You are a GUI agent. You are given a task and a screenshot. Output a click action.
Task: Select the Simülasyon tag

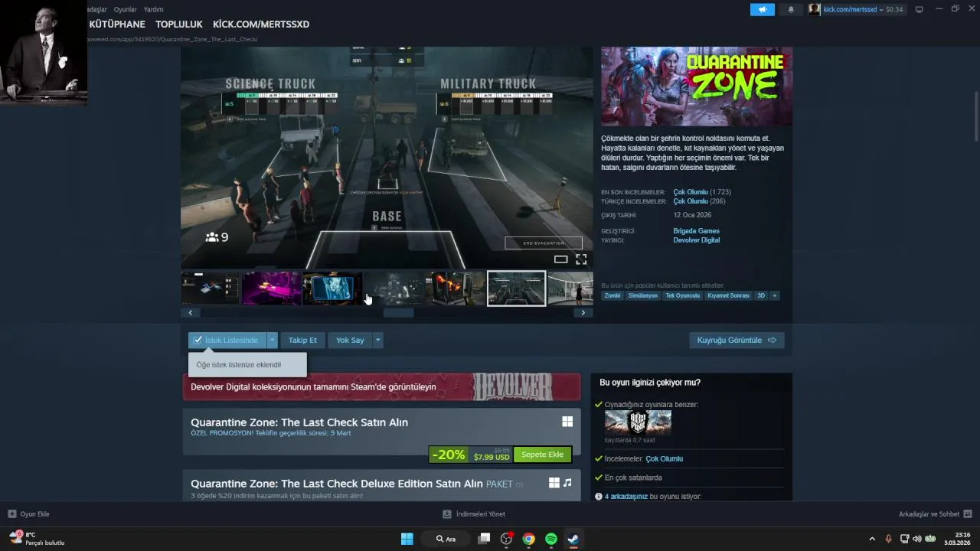point(643,295)
